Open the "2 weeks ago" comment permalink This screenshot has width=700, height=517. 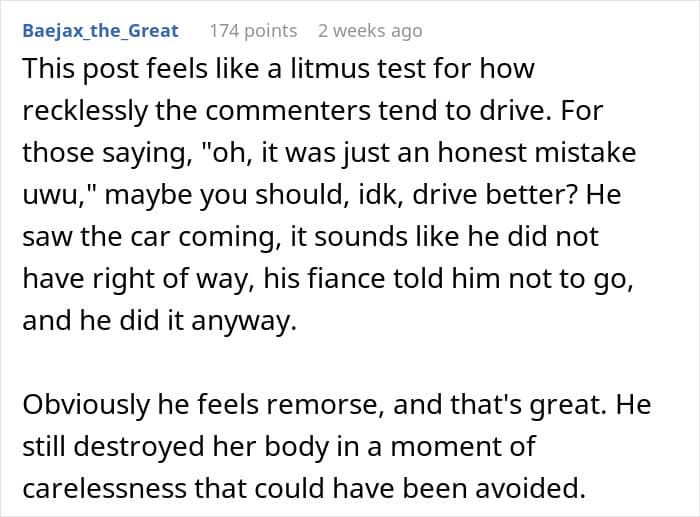point(369,30)
